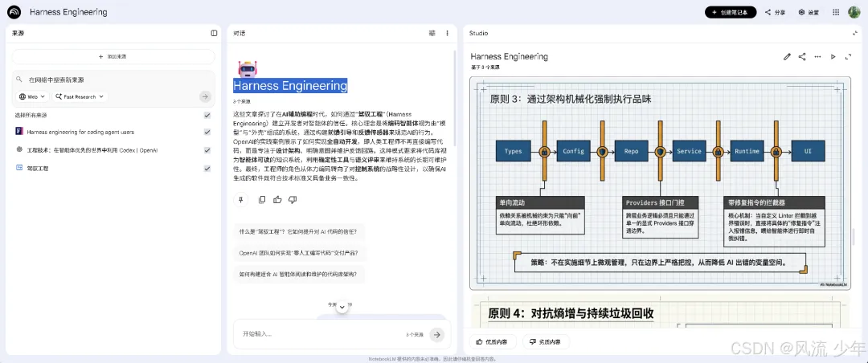Focus the 开始输入 chat input box
Screen dimensions: 868x363
click(x=321, y=334)
